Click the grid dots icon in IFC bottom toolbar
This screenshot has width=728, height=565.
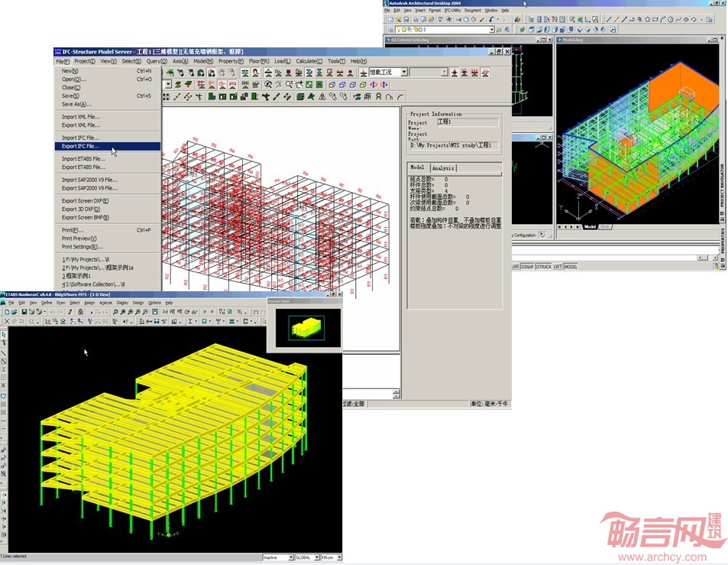pyautogui.click(x=166, y=96)
